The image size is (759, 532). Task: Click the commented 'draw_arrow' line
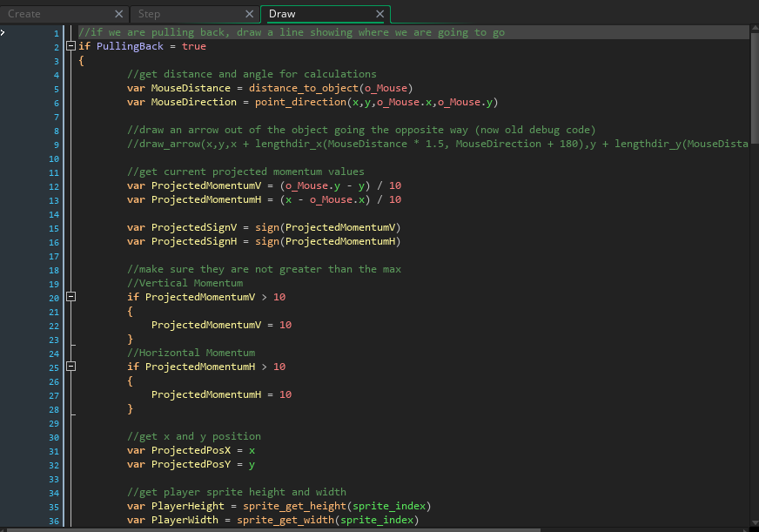438,144
